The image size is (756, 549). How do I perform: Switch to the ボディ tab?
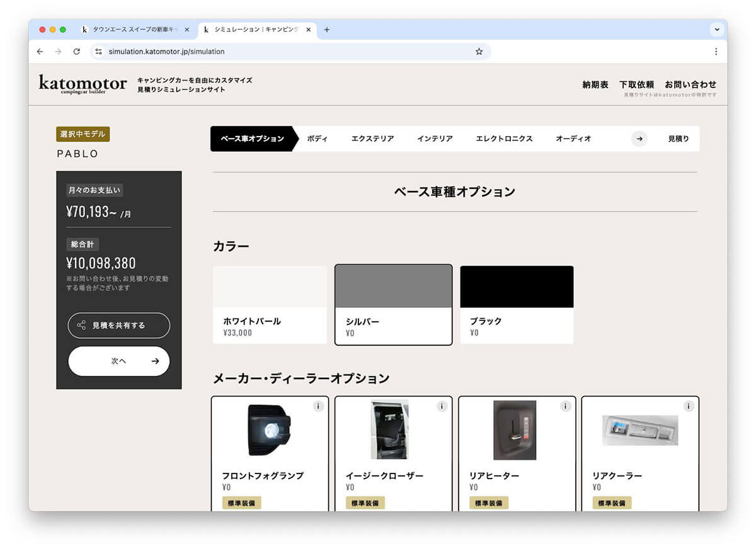tap(318, 139)
